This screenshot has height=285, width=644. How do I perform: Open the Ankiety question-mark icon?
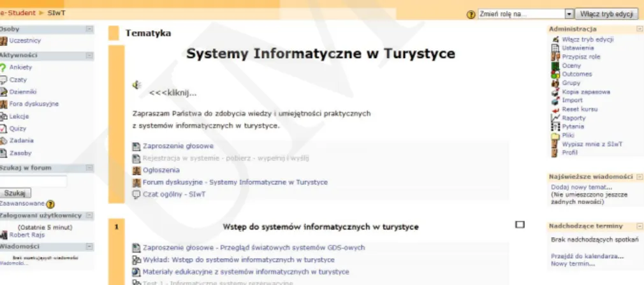[x=3, y=68]
